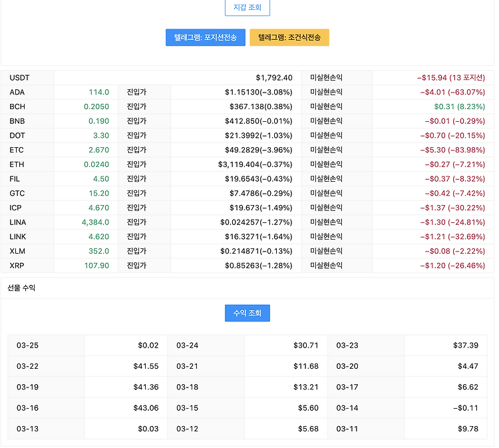Click FIL loss -$0.37 (-8.32%)

click(x=455, y=179)
